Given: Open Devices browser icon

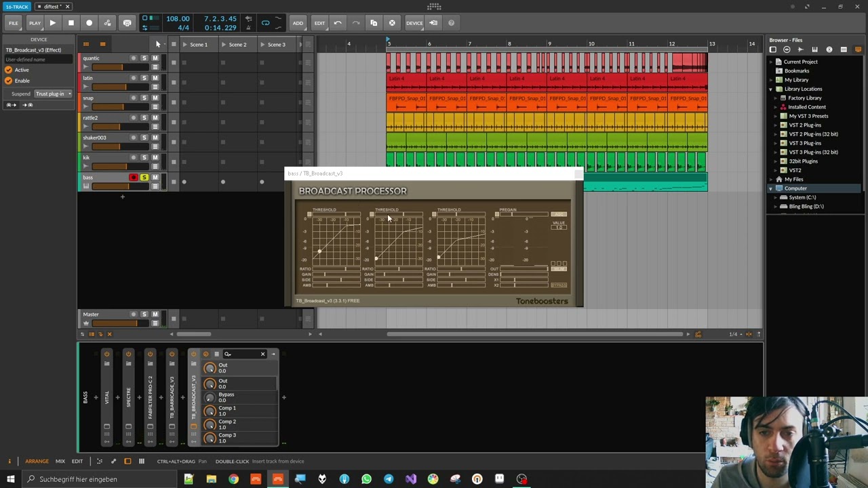Looking at the screenshot, I should (x=772, y=49).
